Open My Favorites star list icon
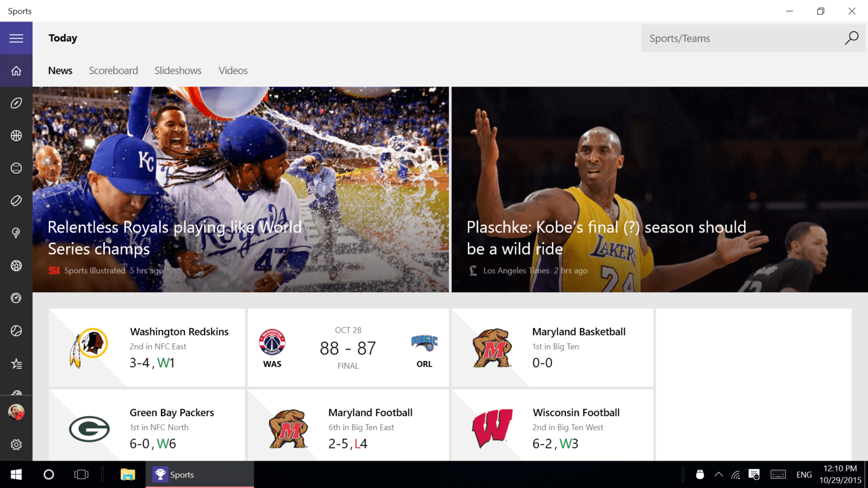The height and width of the screenshot is (488, 868). (x=16, y=363)
